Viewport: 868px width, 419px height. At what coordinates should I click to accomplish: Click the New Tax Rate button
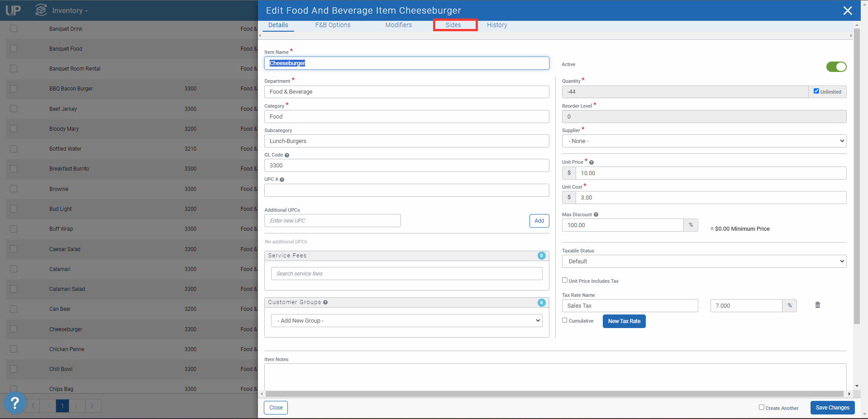point(624,321)
